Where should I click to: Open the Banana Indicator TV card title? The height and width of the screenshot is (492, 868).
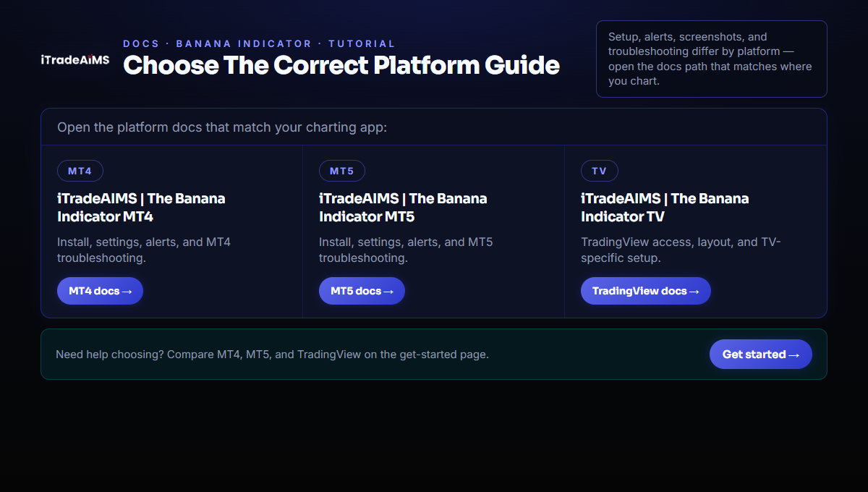[665, 208]
